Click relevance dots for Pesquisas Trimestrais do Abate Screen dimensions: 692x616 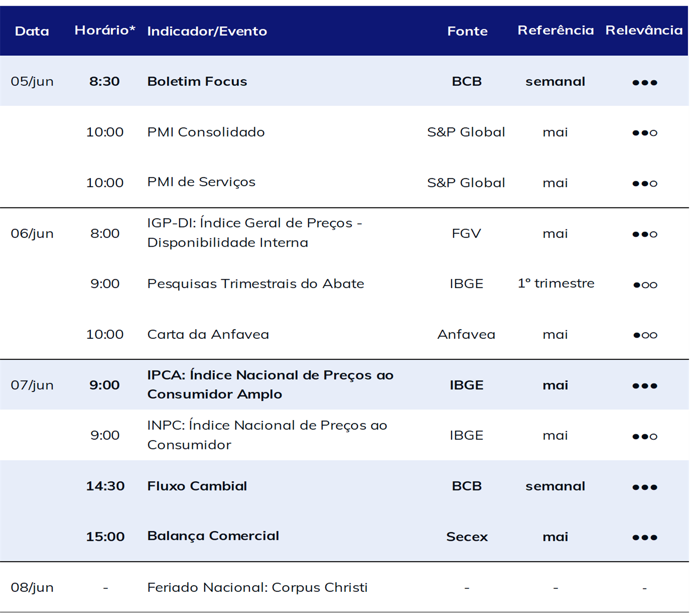click(645, 285)
